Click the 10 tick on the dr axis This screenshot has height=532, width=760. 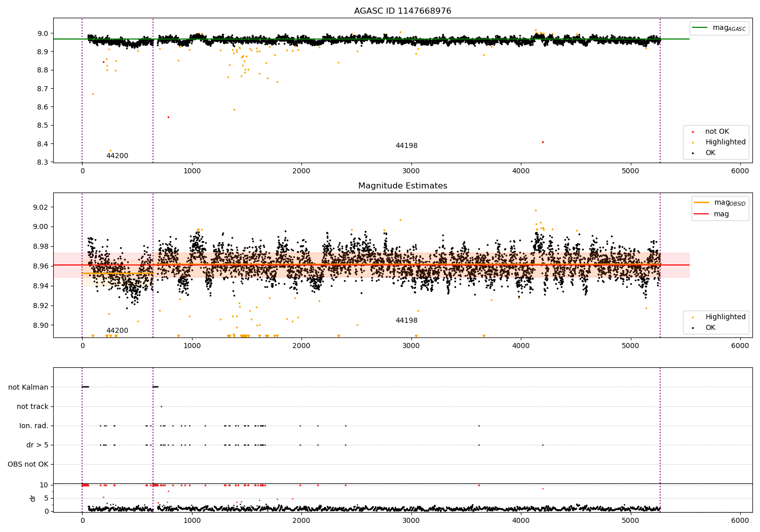click(44, 485)
